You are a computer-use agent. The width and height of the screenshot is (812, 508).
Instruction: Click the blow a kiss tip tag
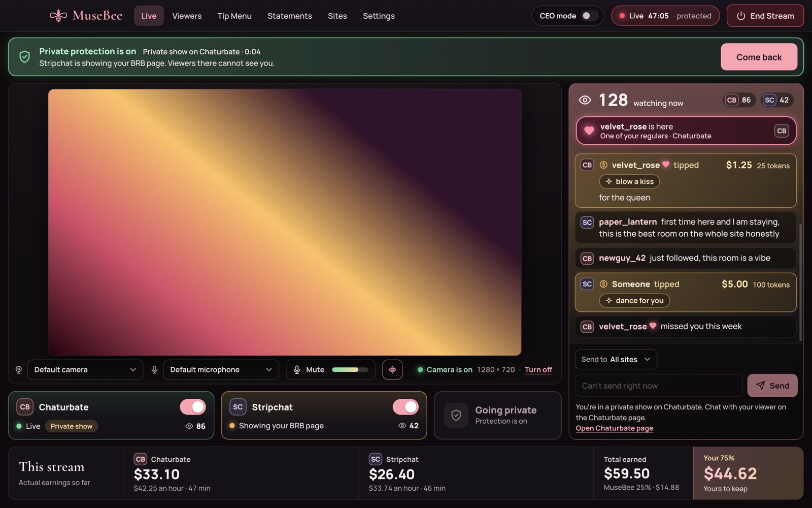[x=629, y=181]
